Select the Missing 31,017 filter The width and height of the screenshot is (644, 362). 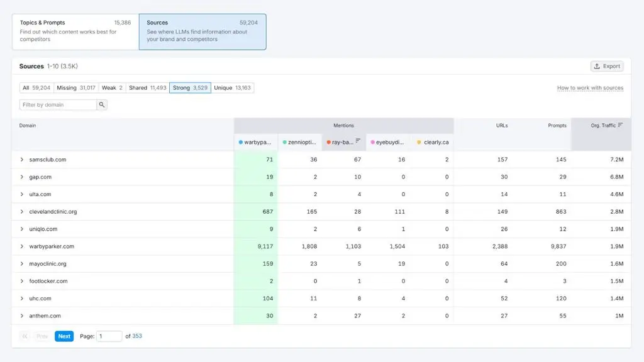[x=76, y=88]
